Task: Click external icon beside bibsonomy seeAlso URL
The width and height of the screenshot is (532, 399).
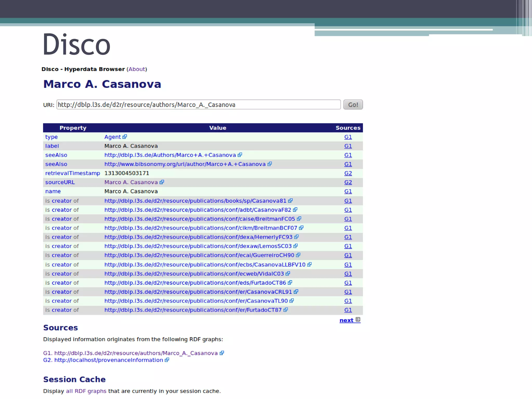Action: pos(270,164)
